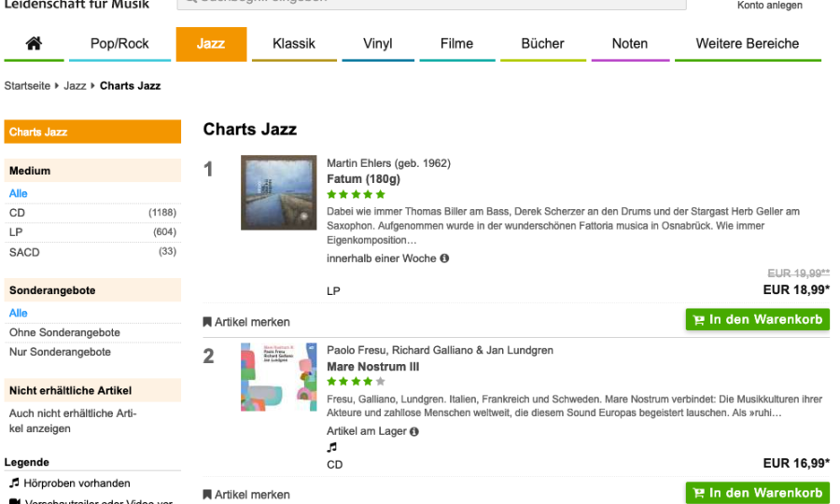Click info icon next to 'Artikel am Lager'

point(414,432)
